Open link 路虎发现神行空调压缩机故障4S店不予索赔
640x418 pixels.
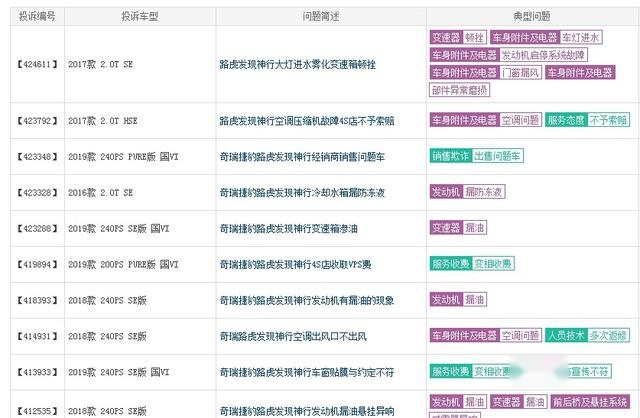coord(307,121)
